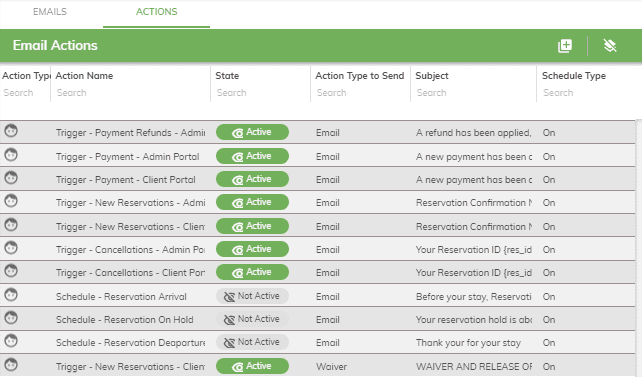Viewport: 642px width, 377px height.
Task: Open the Payment Refunds row face icon
Action: pyautogui.click(x=11, y=131)
